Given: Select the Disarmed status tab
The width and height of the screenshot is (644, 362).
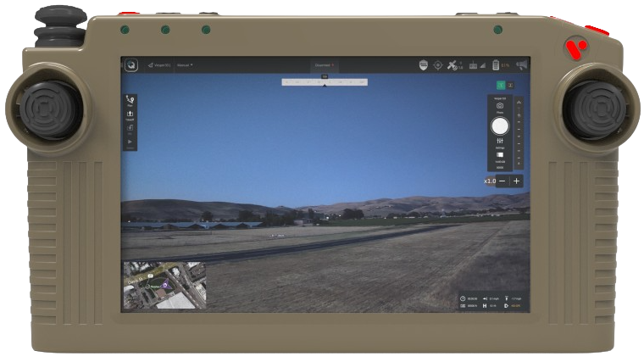Looking at the screenshot, I should (x=324, y=64).
